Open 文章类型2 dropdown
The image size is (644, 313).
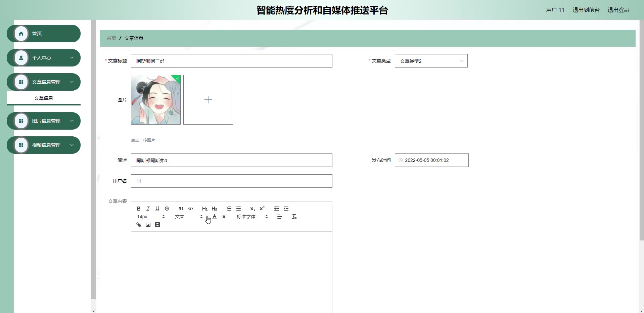click(431, 61)
